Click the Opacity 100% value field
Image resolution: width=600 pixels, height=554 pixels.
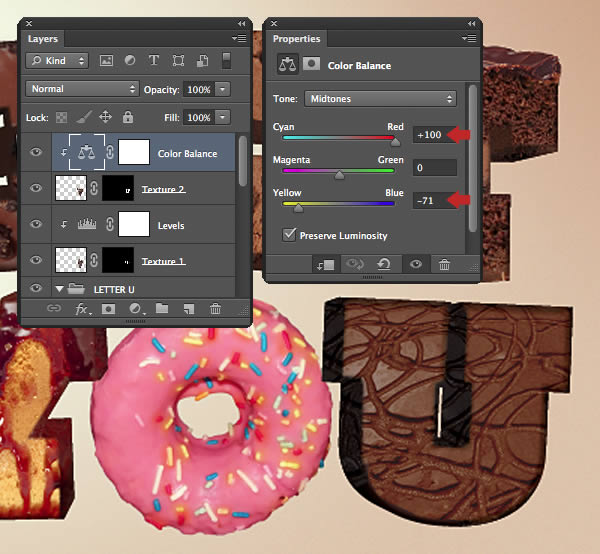pos(199,90)
